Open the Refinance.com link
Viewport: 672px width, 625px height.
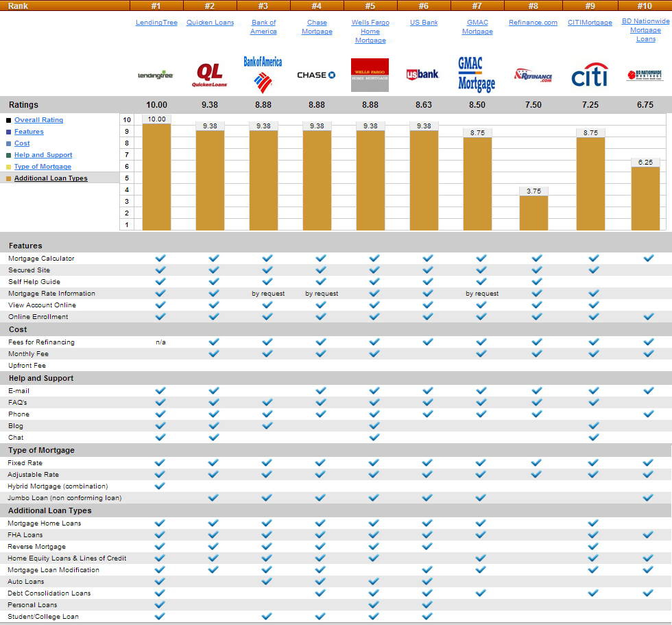point(533,22)
